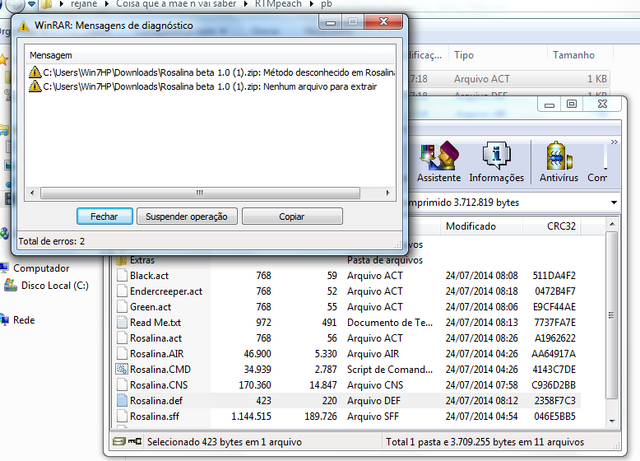This screenshot has height=461, width=640.
Task: Click the Suspender operação button
Action: click(x=187, y=216)
